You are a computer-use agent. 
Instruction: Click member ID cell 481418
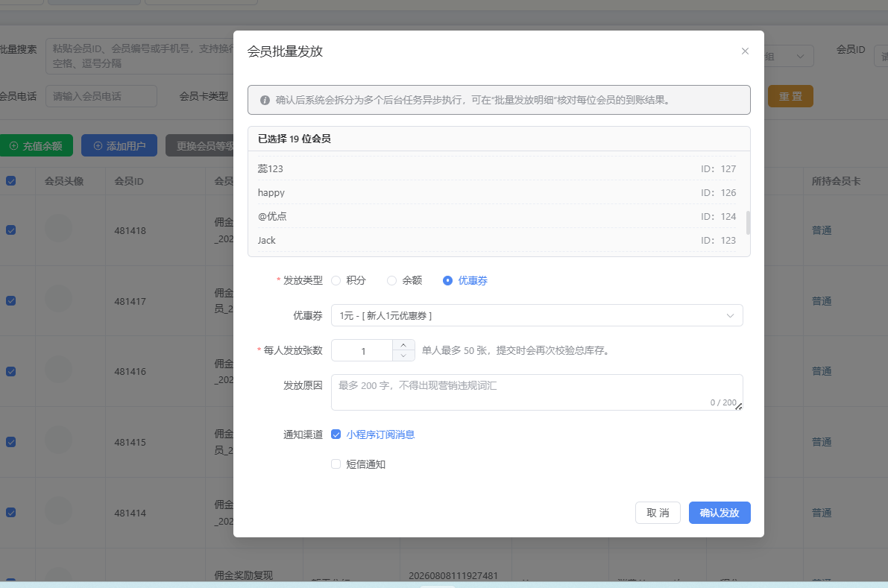pyautogui.click(x=130, y=230)
